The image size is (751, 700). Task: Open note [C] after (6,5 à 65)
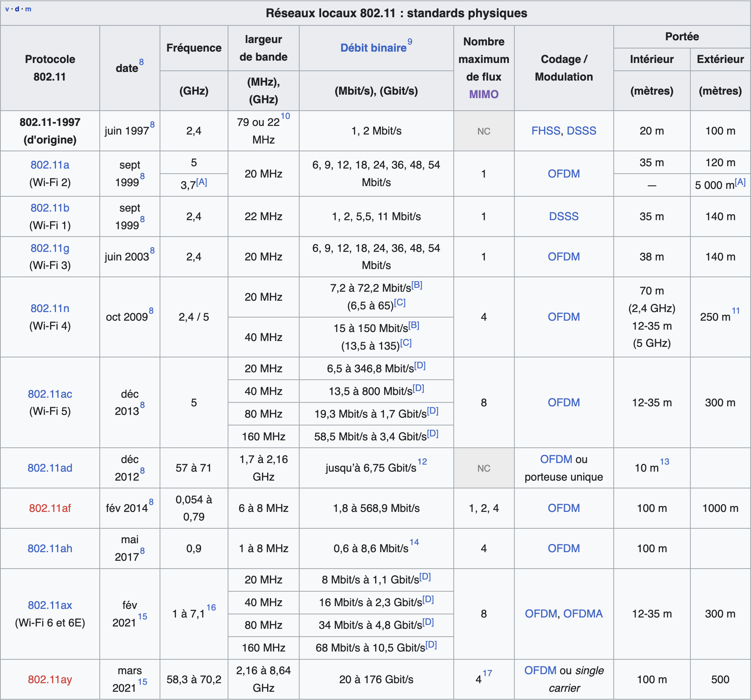400,302
